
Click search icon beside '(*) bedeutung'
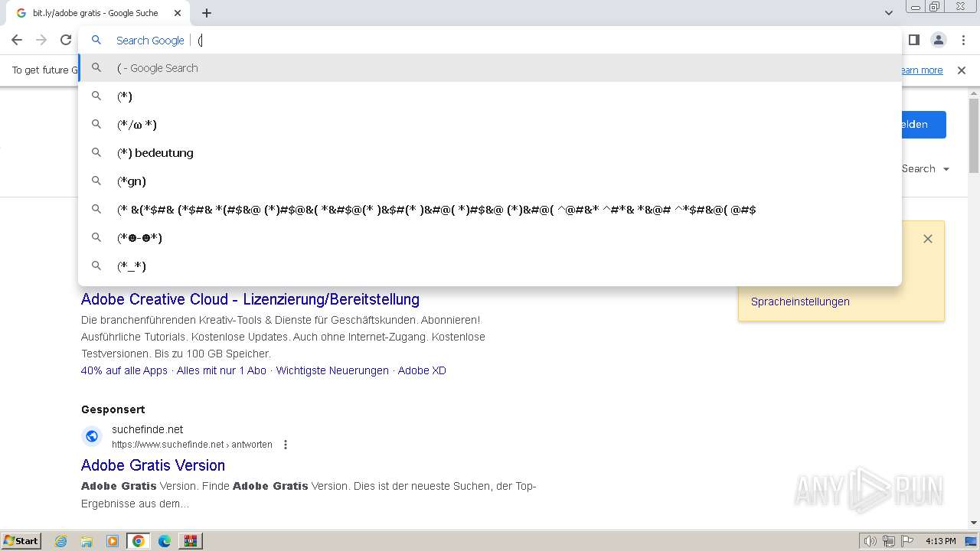[96, 152]
